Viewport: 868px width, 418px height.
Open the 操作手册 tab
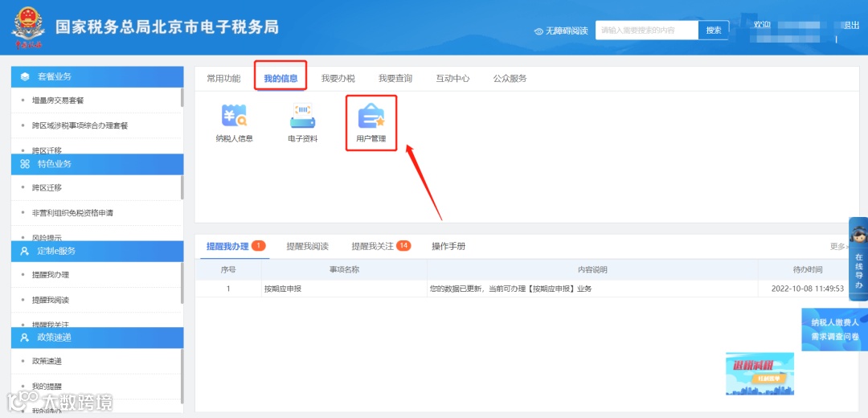[448, 246]
